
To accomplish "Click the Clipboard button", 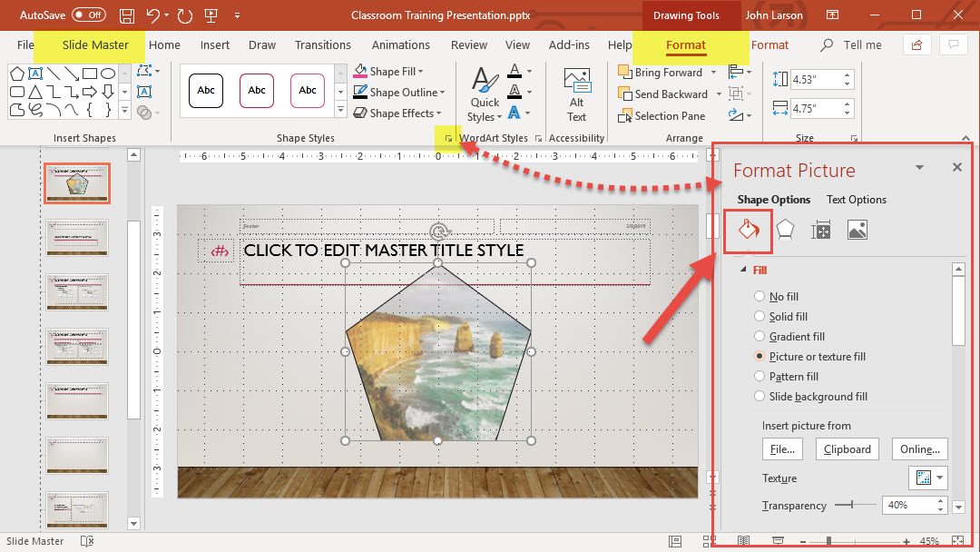I will pyautogui.click(x=848, y=449).
